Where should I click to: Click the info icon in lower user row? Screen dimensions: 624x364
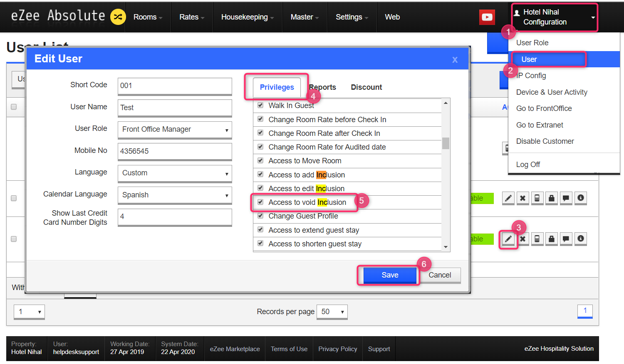[x=581, y=239]
